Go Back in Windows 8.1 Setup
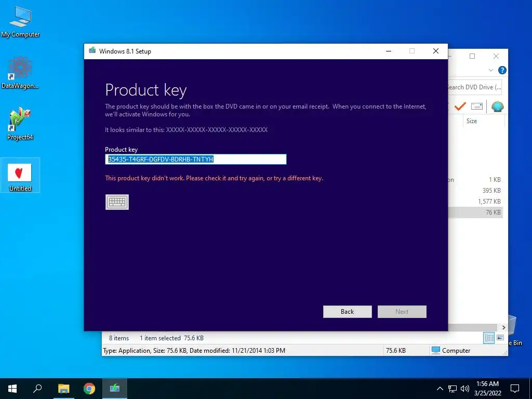 348,312
